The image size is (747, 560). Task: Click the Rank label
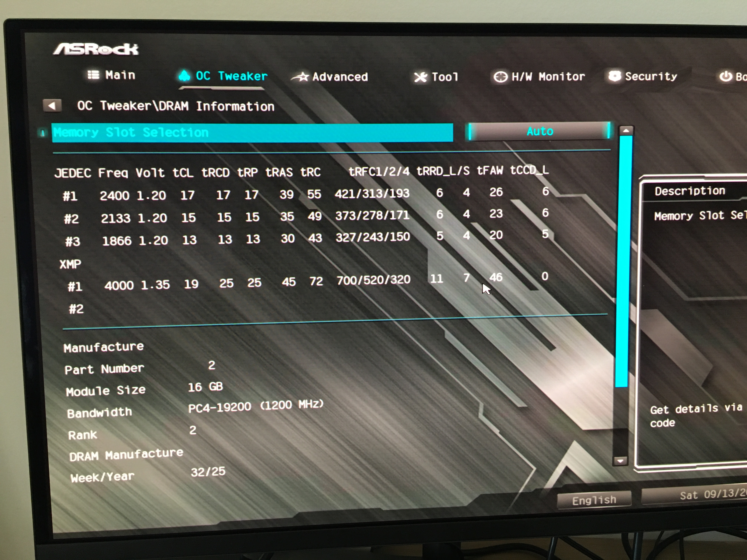coord(82,435)
